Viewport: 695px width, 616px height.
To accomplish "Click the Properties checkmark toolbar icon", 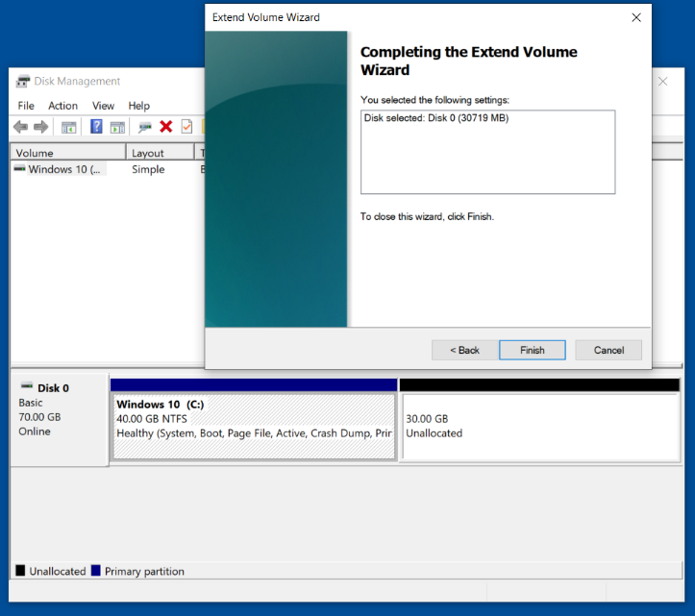I will [x=186, y=127].
